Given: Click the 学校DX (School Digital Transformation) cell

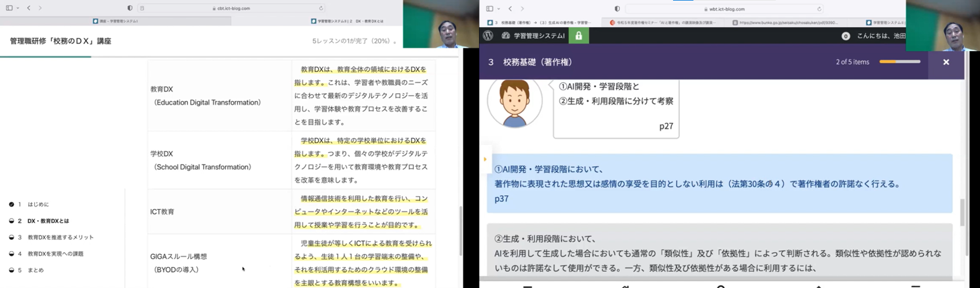Looking at the screenshot, I should coord(220,160).
